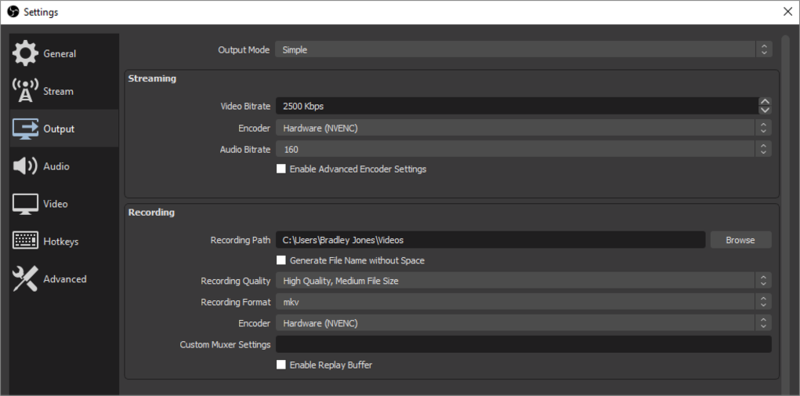Select the Output settings tab

64,129
